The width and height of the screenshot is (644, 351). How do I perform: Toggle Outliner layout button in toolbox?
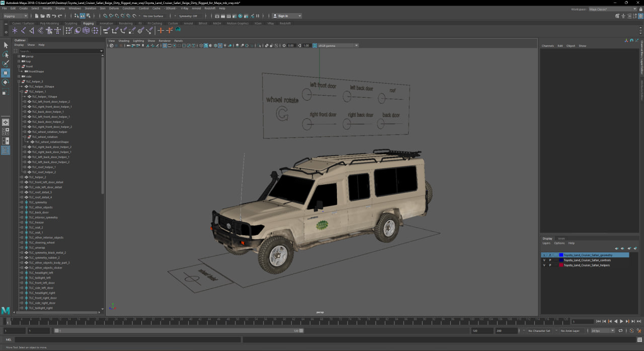6,150
